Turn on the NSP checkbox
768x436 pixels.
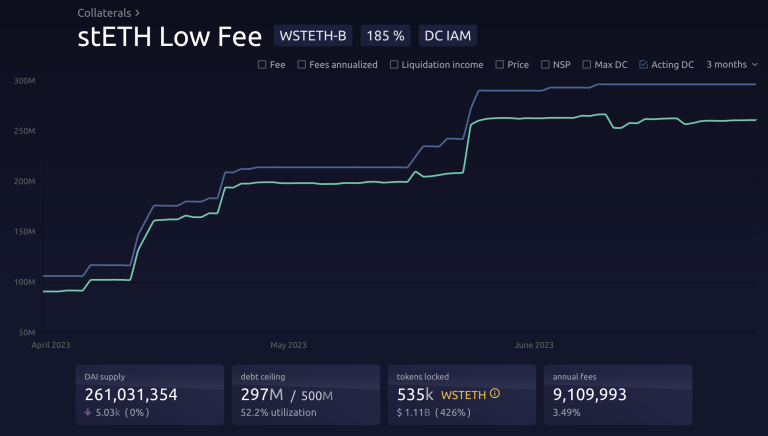(x=545, y=65)
